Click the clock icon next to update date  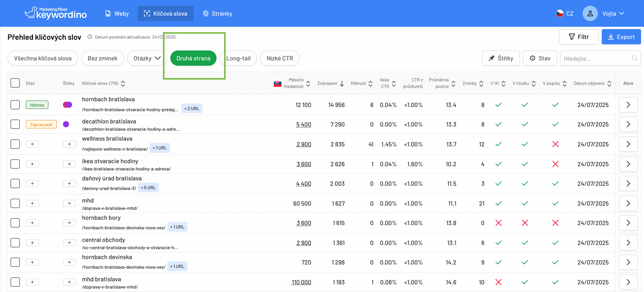(90, 37)
